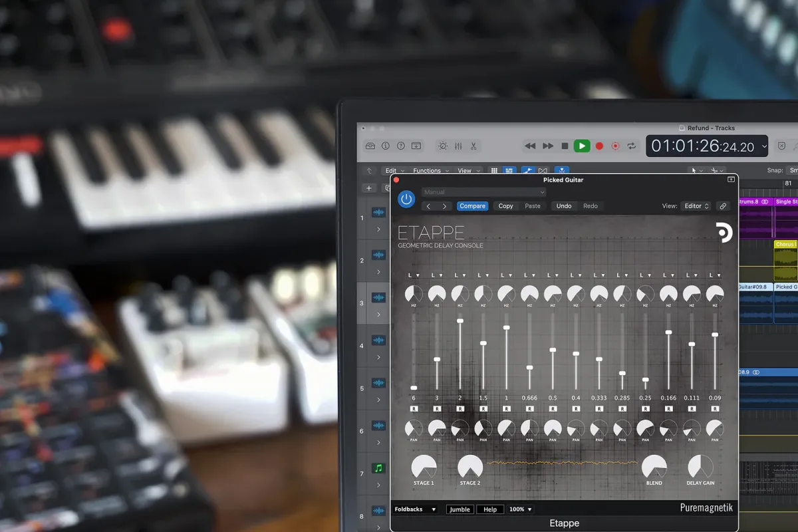
Task: Click the slider handle above value 0.5
Action: [x=553, y=350]
